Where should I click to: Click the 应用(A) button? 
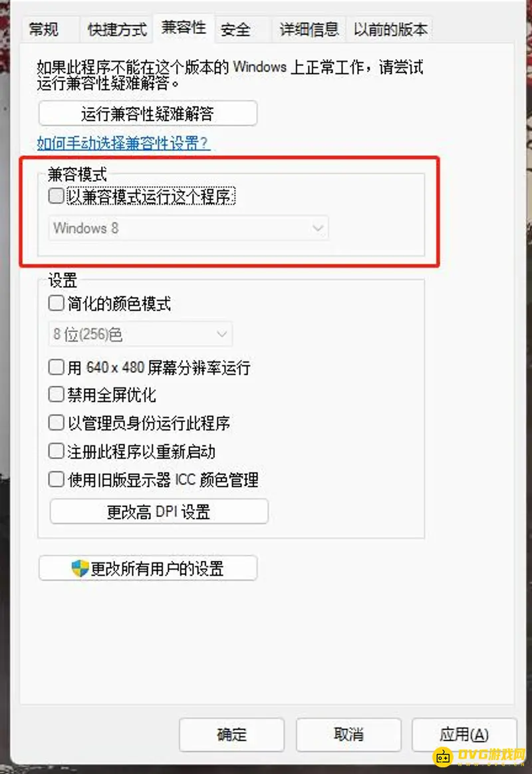[464, 735]
